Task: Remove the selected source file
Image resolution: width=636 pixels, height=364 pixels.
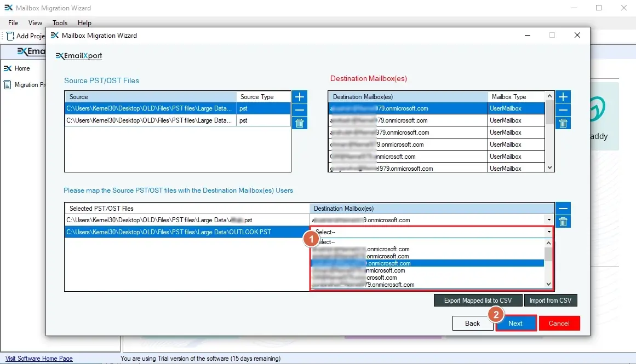Action: click(x=299, y=109)
